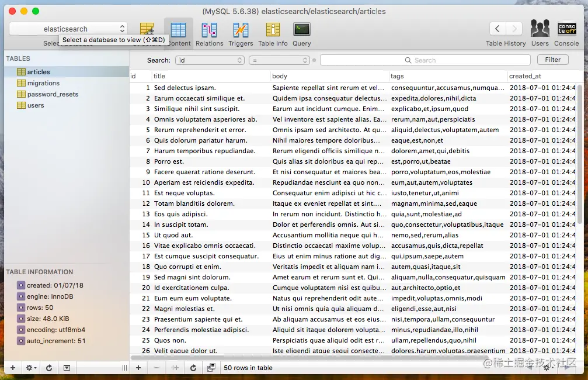
Task: Open the table actions gear menu in sidebar
Action: [31, 368]
